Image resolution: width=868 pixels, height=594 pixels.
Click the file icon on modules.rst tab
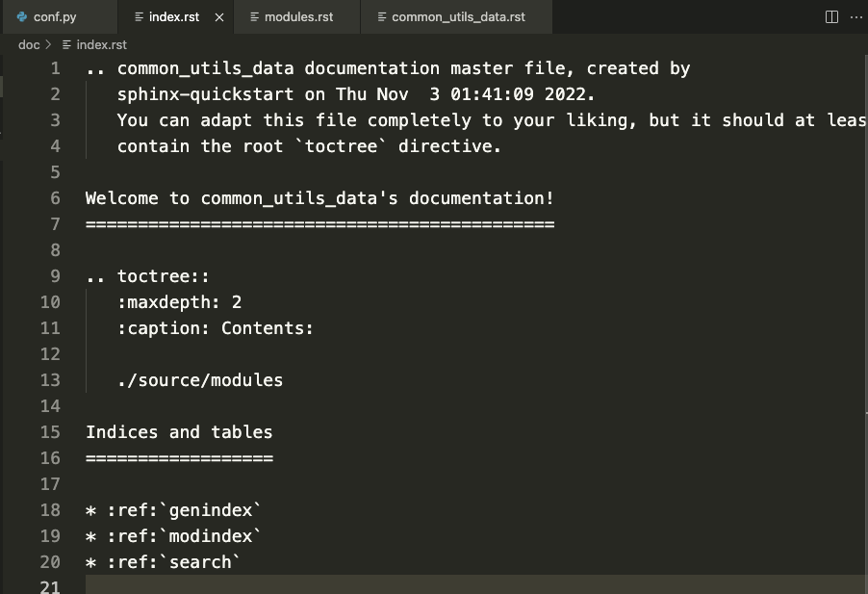point(254,17)
